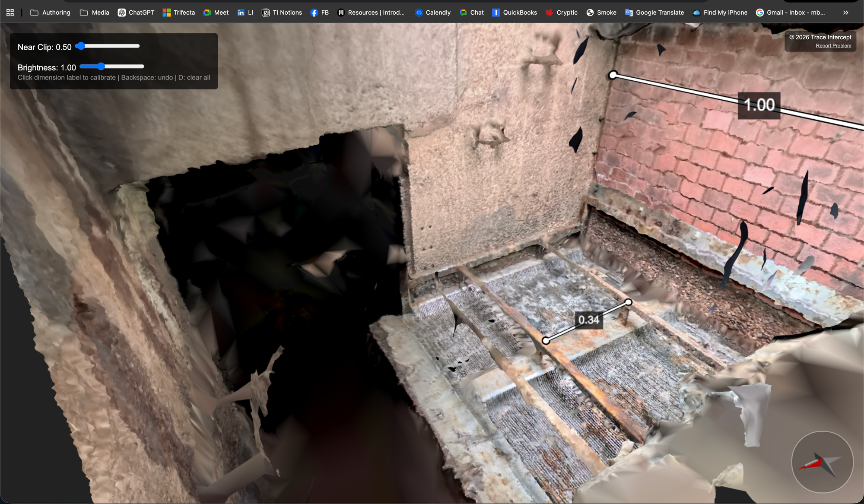
Task: Open the Facebook FB bookmark
Action: click(x=320, y=13)
